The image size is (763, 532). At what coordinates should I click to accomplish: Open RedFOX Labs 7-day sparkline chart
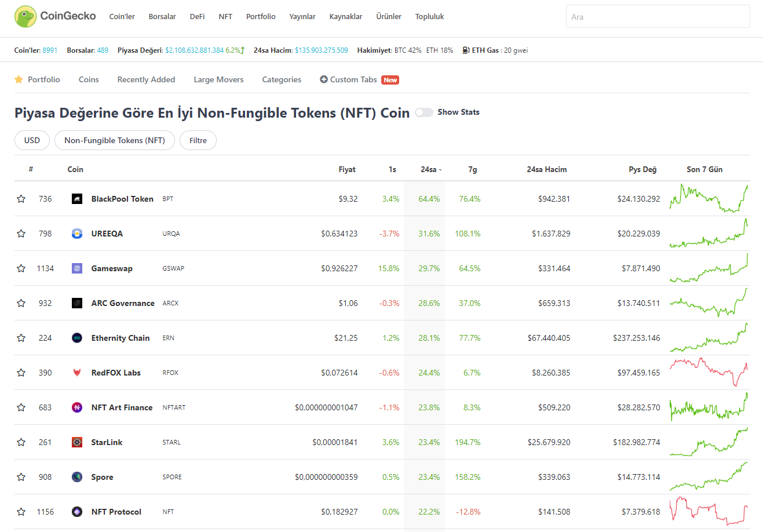pos(709,372)
